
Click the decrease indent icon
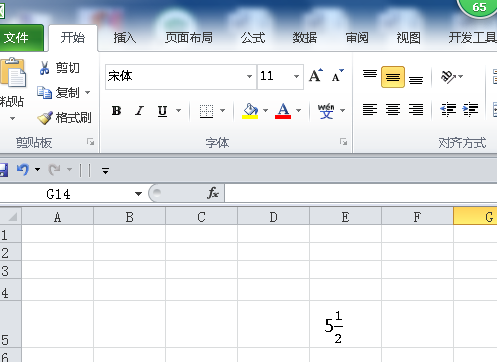pos(448,109)
